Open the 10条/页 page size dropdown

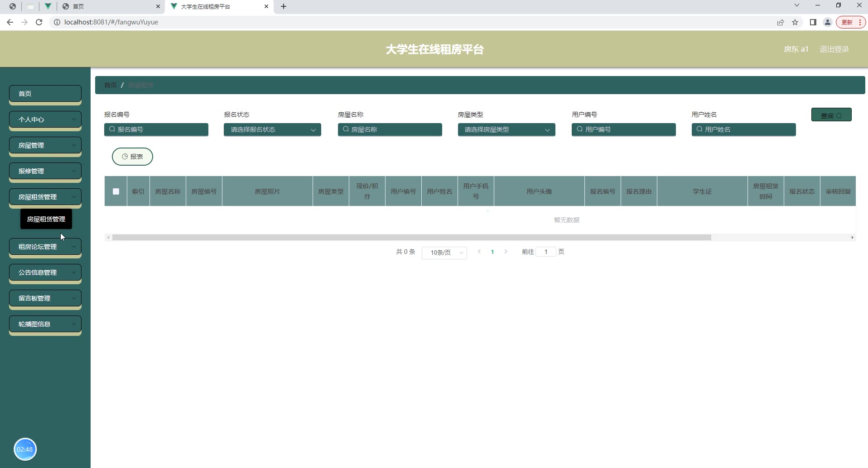click(444, 253)
